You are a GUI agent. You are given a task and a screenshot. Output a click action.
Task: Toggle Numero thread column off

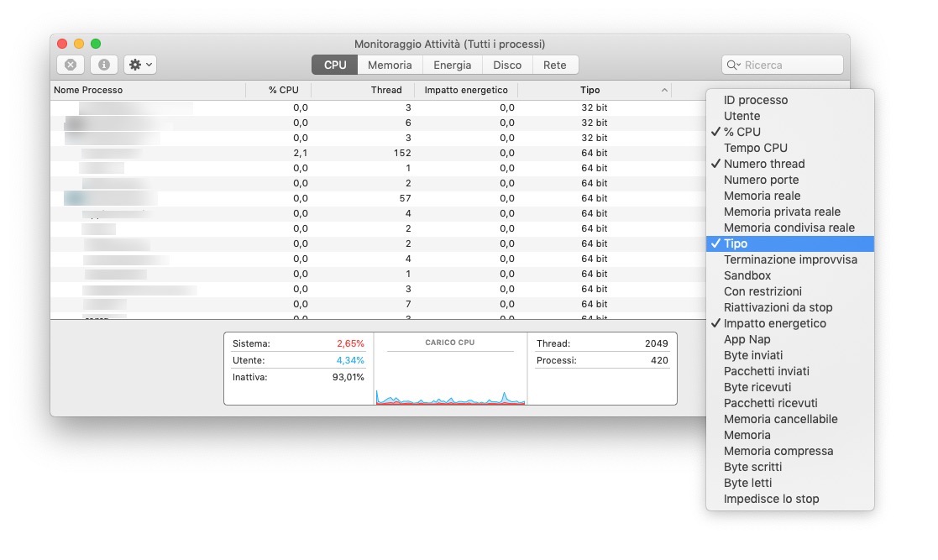click(763, 164)
